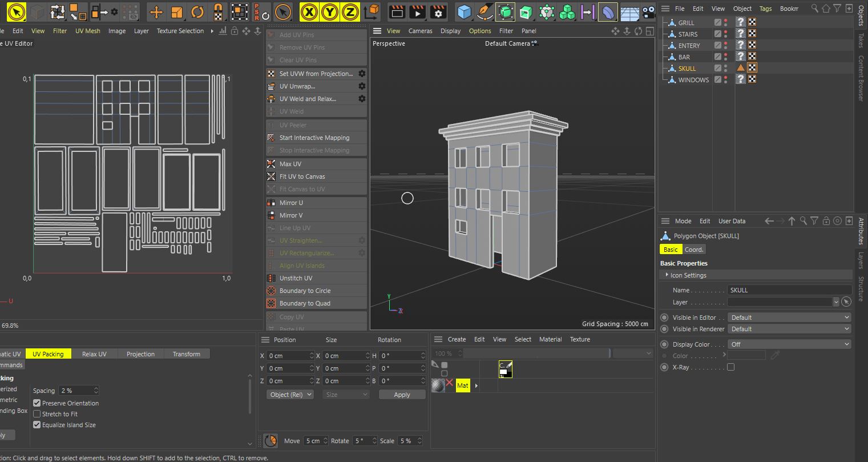The image size is (868, 462).
Task: Select the Live Selection tool in top toolbar
Action: click(x=17, y=11)
